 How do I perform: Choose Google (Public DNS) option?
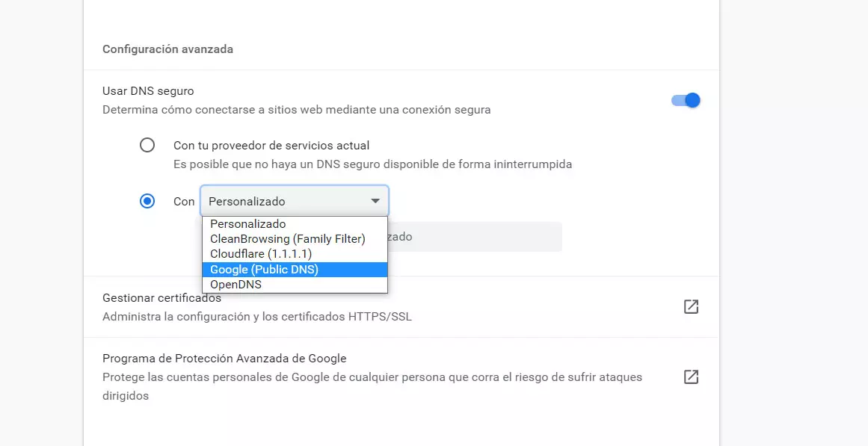click(295, 270)
